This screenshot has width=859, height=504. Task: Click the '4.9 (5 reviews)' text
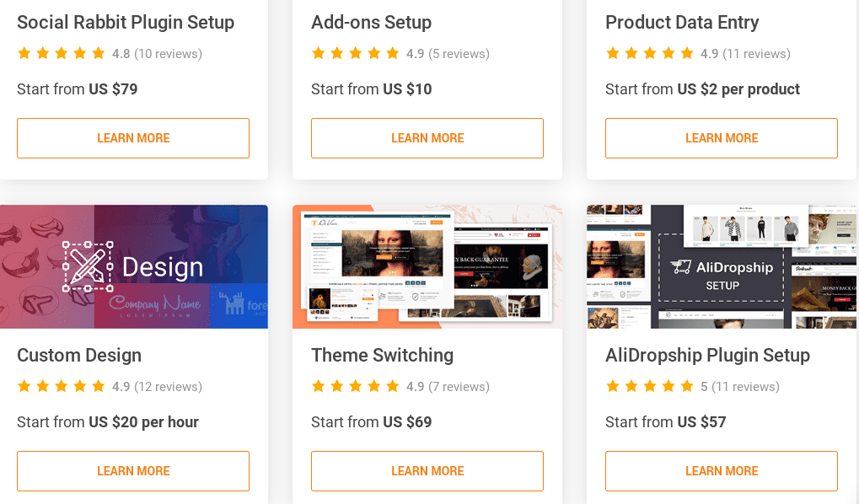(x=448, y=54)
